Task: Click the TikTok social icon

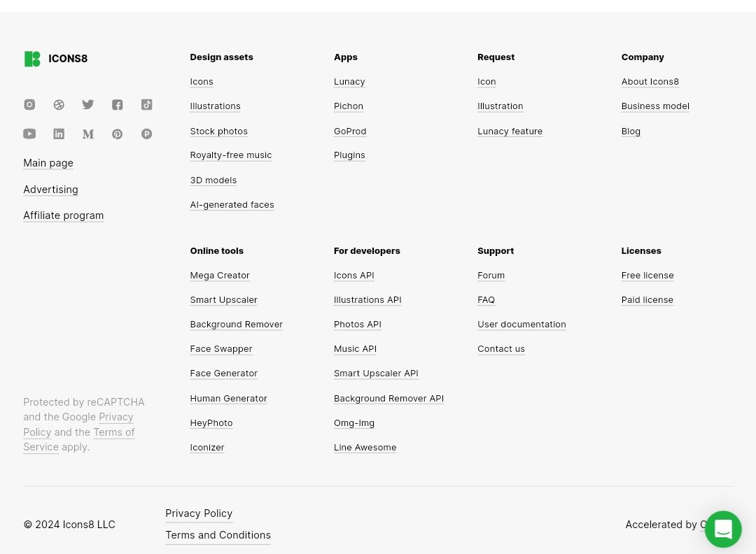Action: click(x=146, y=104)
